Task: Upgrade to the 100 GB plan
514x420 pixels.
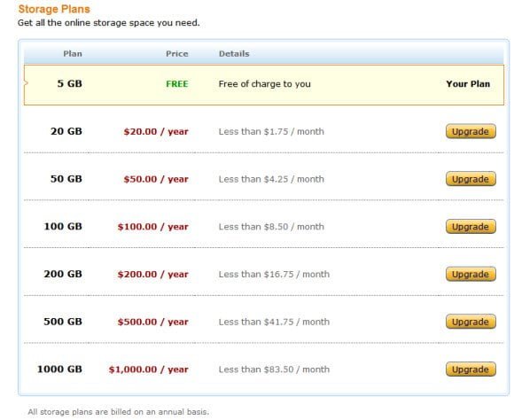Action: coord(471,226)
